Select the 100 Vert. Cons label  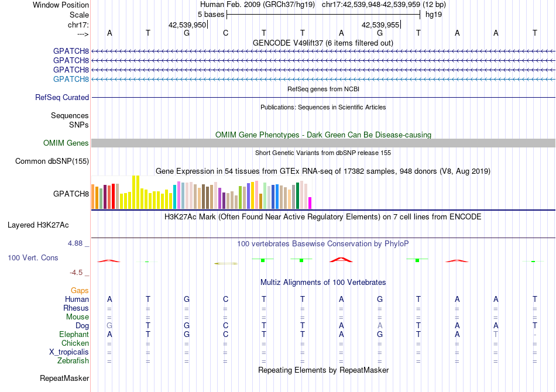33,257
